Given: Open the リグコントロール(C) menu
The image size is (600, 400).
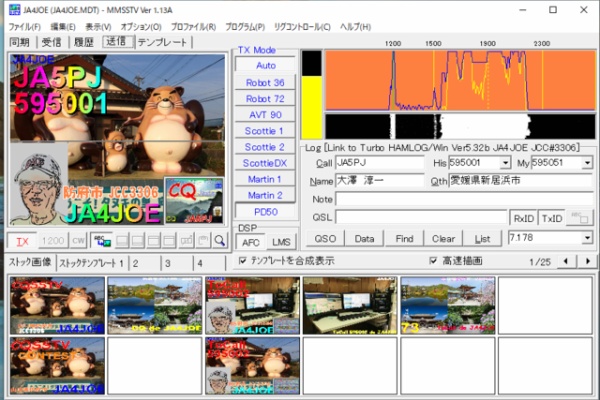Looking at the screenshot, I should click(302, 27).
